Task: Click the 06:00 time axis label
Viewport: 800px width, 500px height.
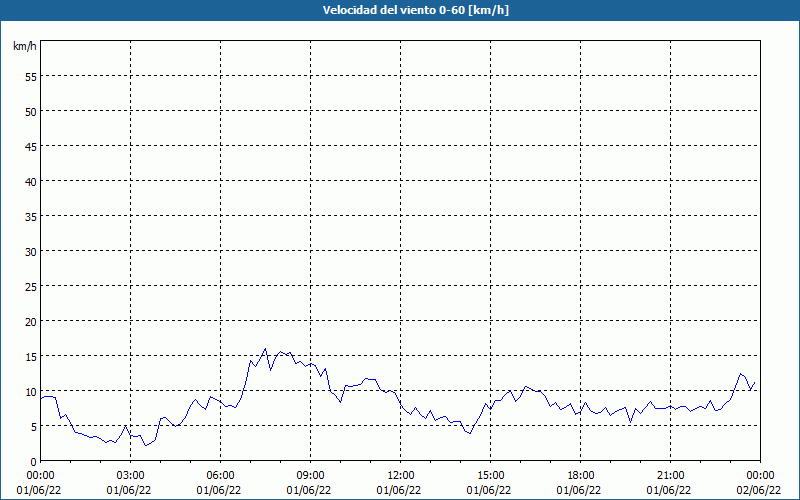Action: tap(220, 476)
